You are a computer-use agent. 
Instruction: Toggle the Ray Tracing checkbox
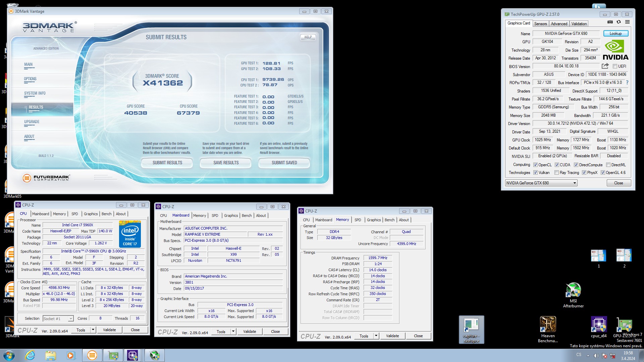556,173
